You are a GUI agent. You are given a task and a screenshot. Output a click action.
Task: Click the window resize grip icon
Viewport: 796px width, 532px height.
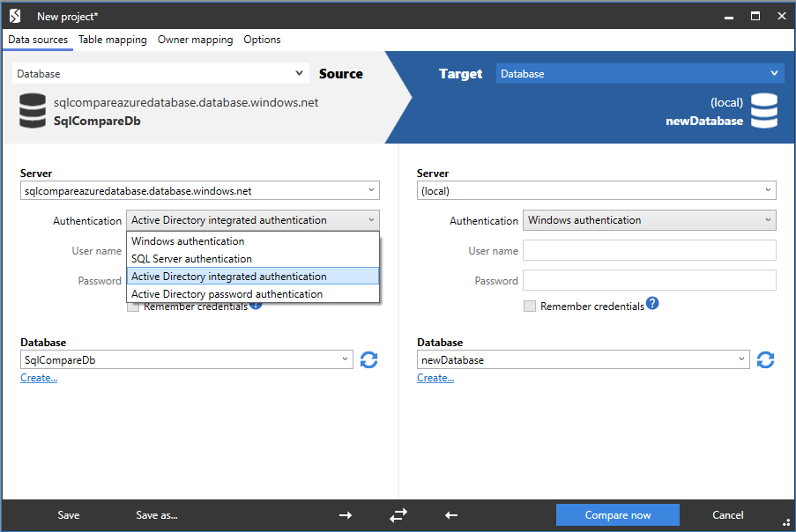tap(787, 522)
